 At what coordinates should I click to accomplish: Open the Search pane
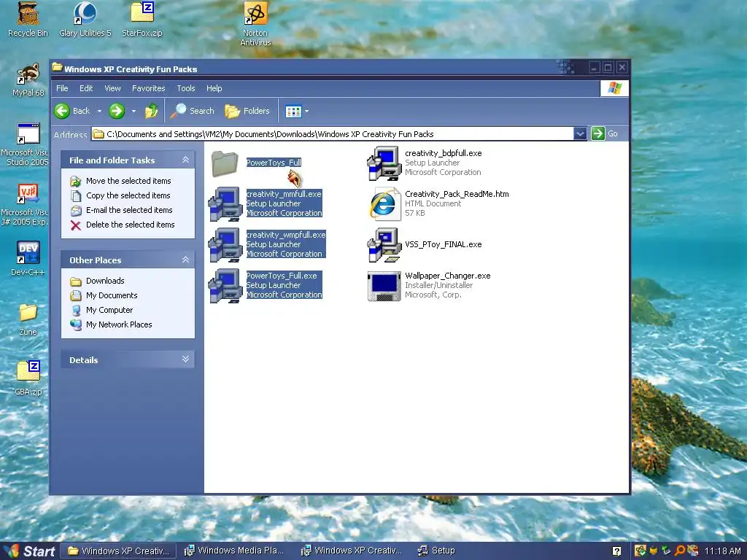click(193, 111)
